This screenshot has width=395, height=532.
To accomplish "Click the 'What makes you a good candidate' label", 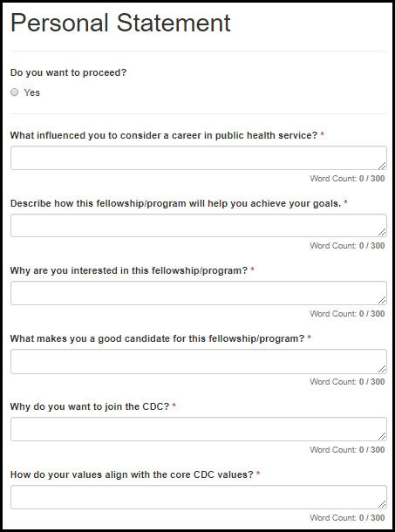I will pos(157,338).
